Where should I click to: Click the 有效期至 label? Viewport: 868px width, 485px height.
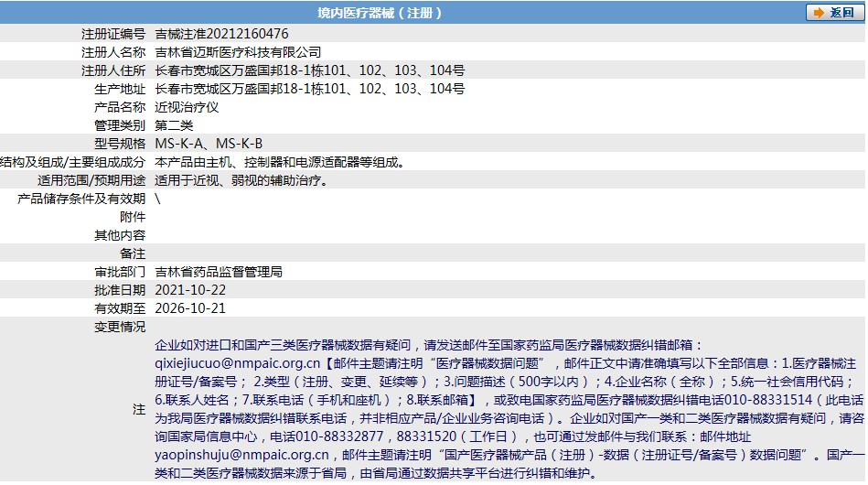pos(120,308)
